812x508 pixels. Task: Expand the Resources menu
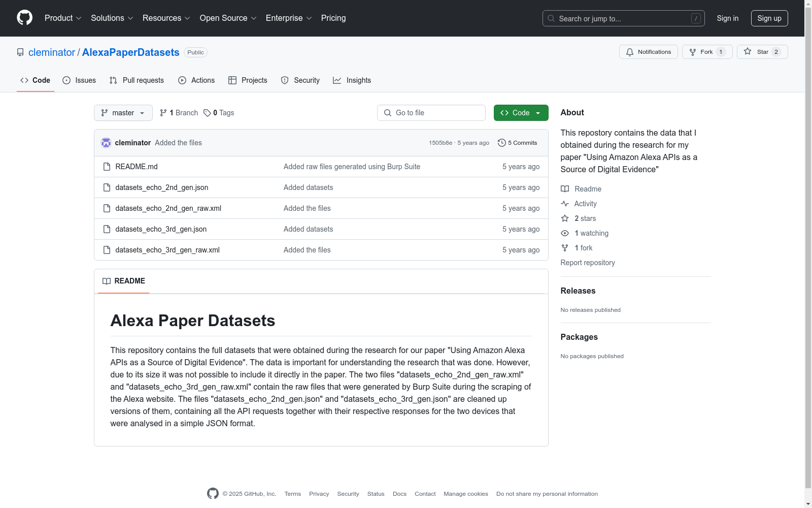click(166, 18)
